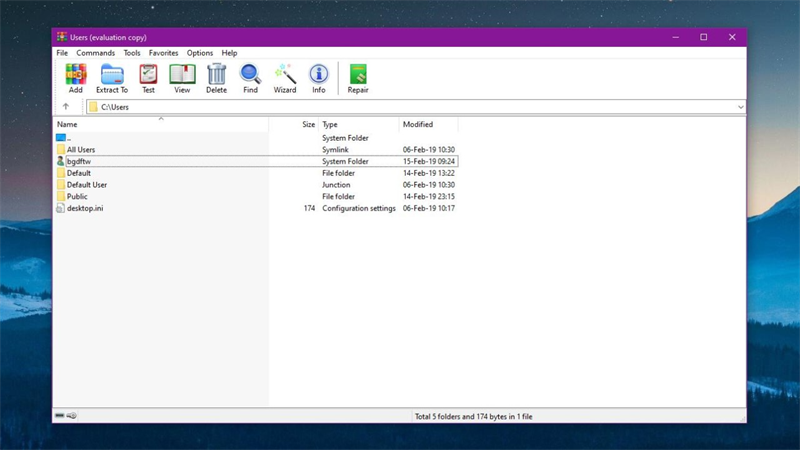Image resolution: width=800 pixels, height=450 pixels.
Task: Click the 174 size value
Action: 309,208
